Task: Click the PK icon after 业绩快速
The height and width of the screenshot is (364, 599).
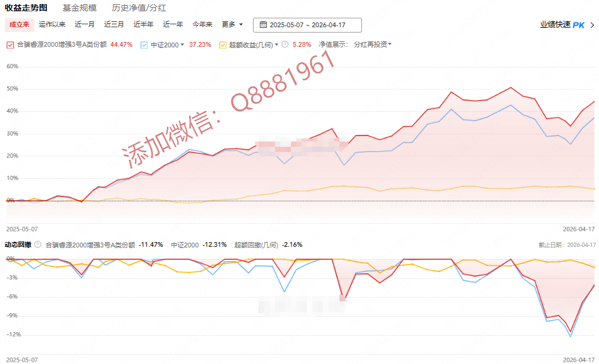Action: coord(578,25)
